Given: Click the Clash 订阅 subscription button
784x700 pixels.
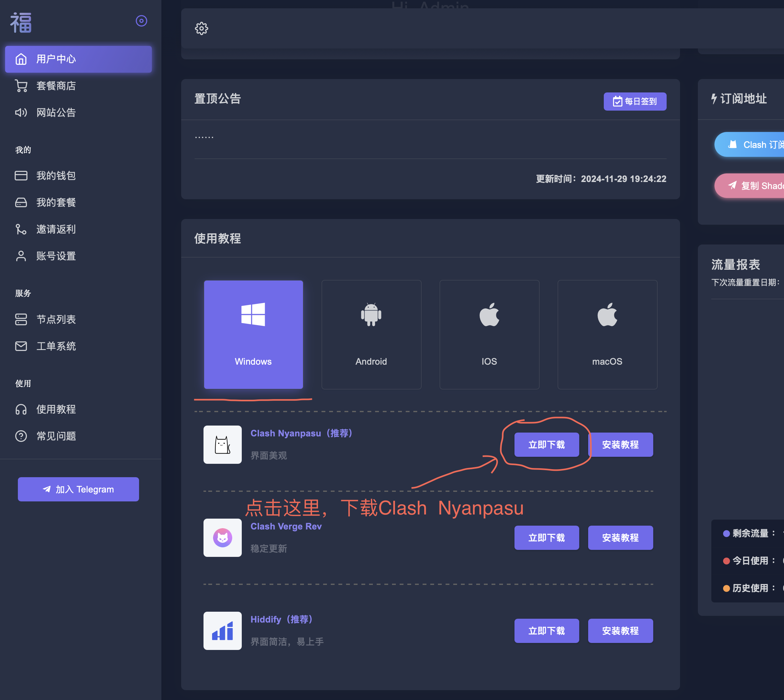Looking at the screenshot, I should pyautogui.click(x=754, y=145).
